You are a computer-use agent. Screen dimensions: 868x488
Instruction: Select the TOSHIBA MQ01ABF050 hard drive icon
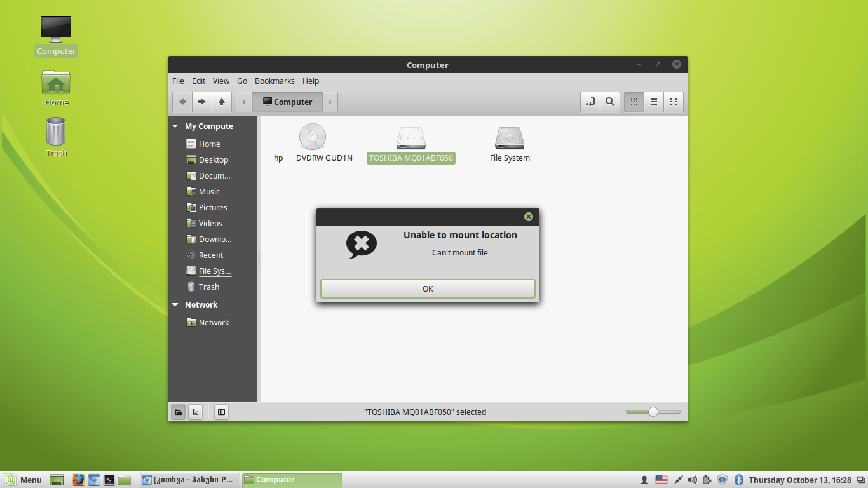(x=411, y=137)
